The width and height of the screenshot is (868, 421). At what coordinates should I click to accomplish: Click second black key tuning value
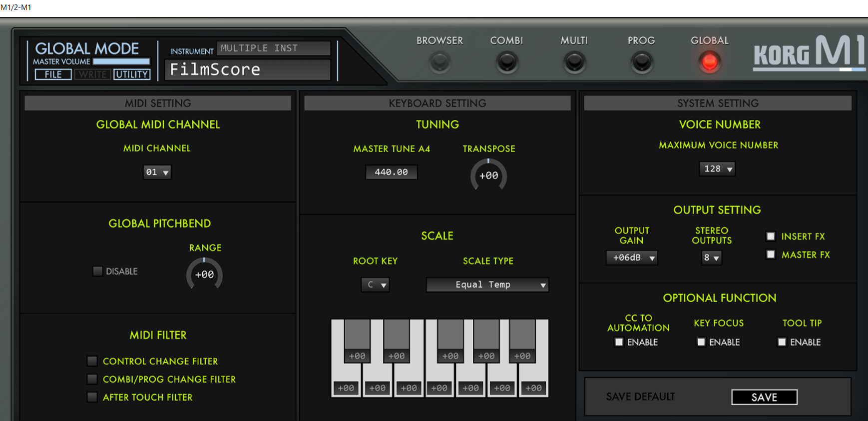click(397, 356)
